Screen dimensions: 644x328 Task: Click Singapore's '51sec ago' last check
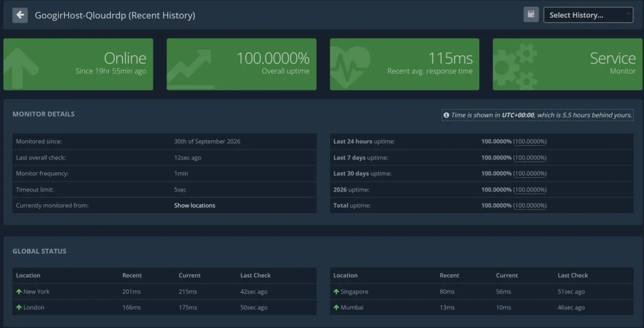tap(571, 292)
